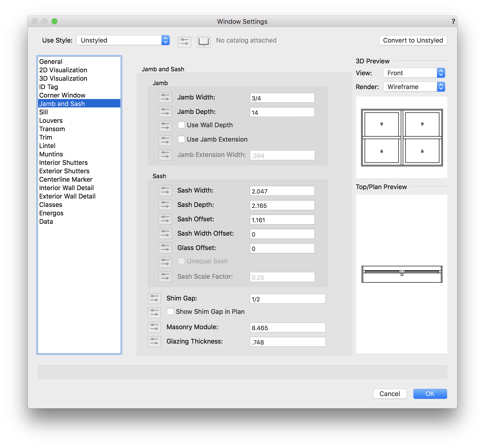Click style-control icon beside Jamb Depth

click(165, 112)
